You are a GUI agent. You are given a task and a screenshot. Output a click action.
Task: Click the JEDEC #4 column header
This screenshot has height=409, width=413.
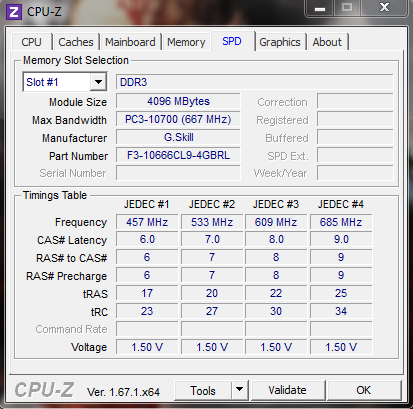click(341, 204)
